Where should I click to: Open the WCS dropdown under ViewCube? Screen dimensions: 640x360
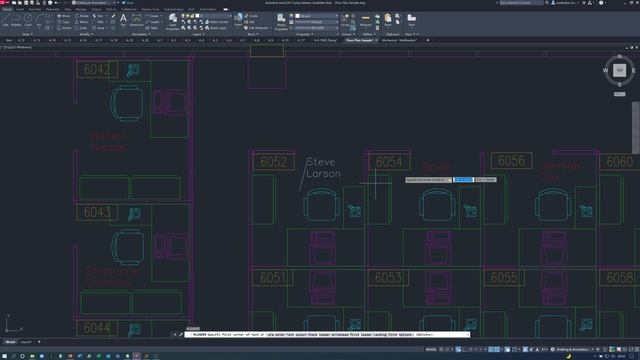click(x=619, y=94)
